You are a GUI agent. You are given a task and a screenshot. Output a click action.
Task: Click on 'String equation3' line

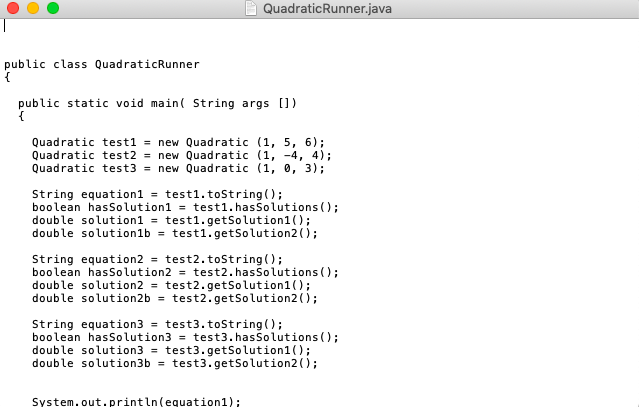(x=157, y=324)
